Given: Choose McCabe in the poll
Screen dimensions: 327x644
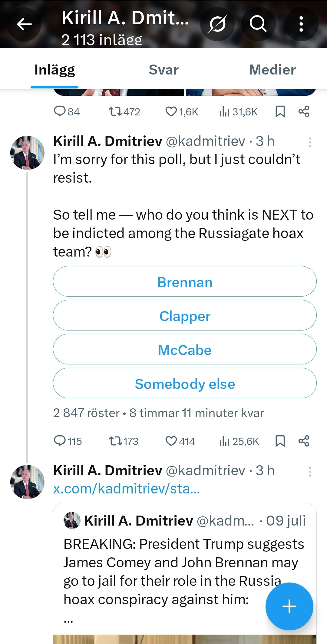Looking at the screenshot, I should pyautogui.click(x=185, y=349).
